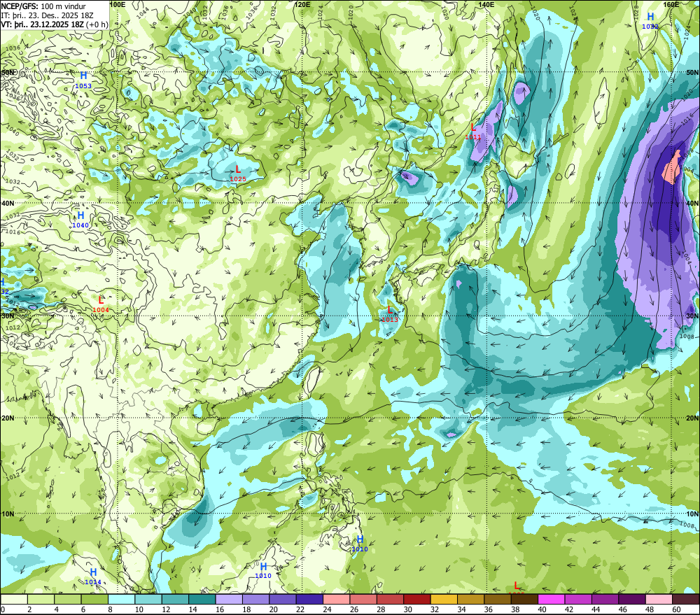The height and width of the screenshot is (615, 700).
Task: Click the legend scale number '16'
Action: point(219,609)
